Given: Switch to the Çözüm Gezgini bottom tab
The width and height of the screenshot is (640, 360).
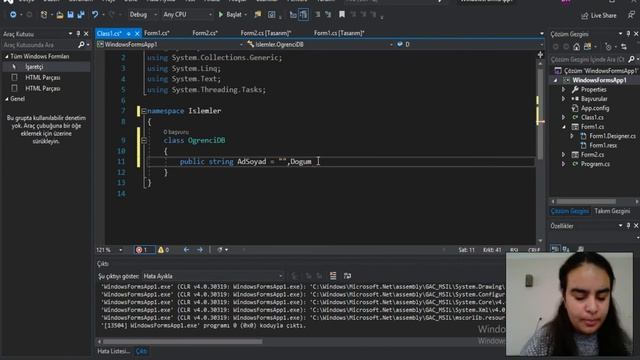Looking at the screenshot, I should [570, 211].
